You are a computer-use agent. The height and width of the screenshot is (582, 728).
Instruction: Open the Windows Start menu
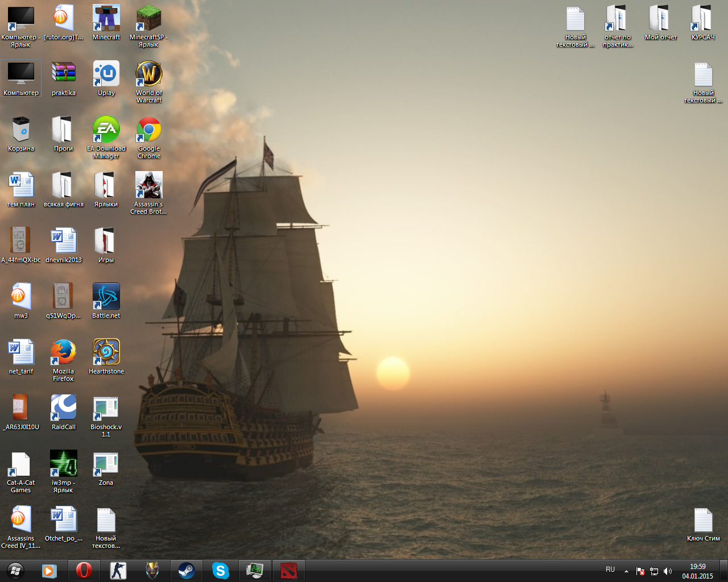[15, 570]
